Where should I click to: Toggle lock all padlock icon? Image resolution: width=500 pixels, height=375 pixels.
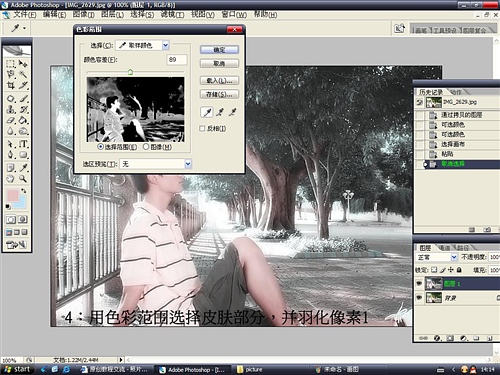pyautogui.click(x=459, y=270)
